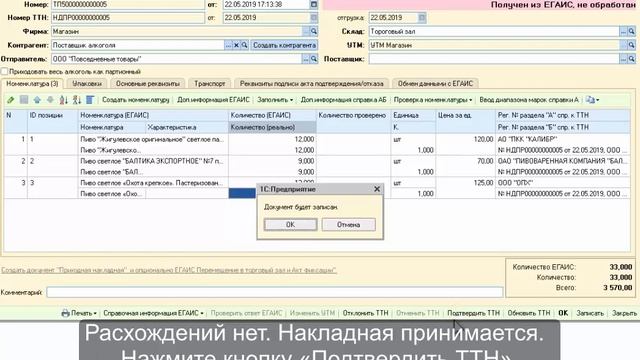The width and height of the screenshot is (640, 360).
Task: Open Реквизиты подписи акта подтверждения/отказа tab
Action: pos(312,84)
